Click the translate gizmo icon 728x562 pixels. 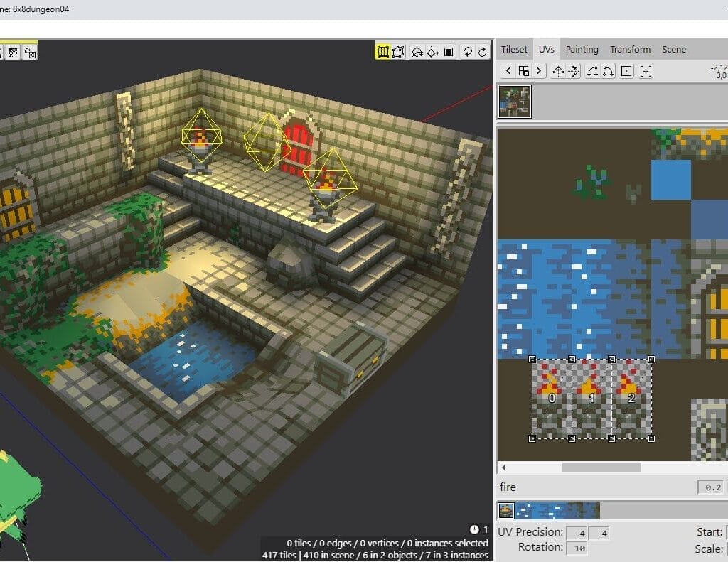432,51
